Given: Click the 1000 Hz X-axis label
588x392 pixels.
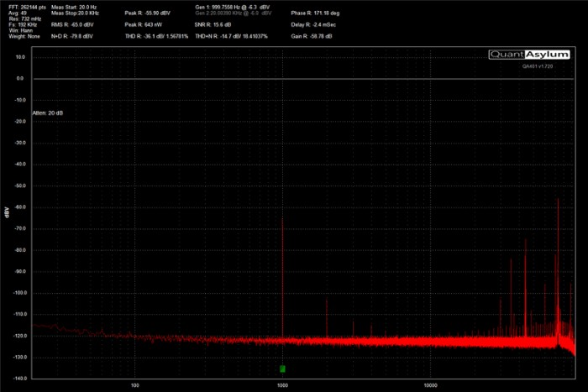Looking at the screenshot, I should 282,385.
